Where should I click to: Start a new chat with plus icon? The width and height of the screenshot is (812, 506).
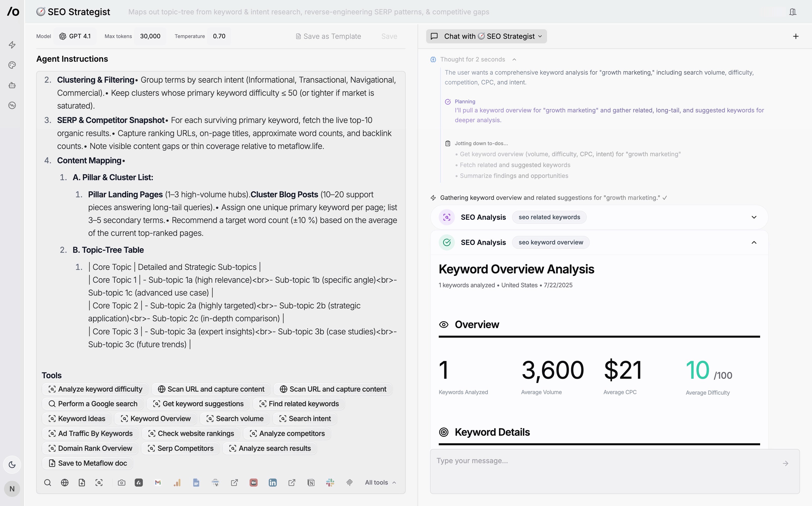click(796, 36)
